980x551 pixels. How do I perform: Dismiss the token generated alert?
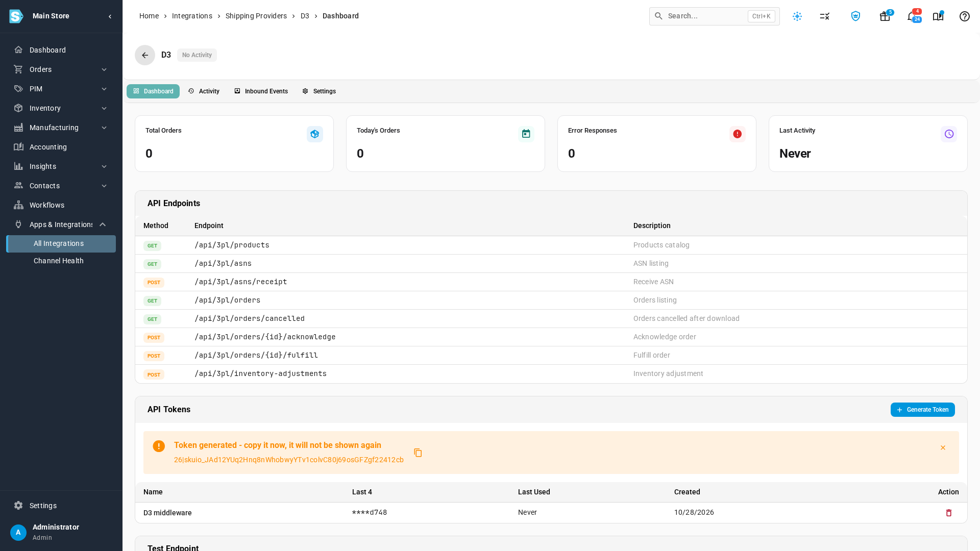(x=943, y=447)
